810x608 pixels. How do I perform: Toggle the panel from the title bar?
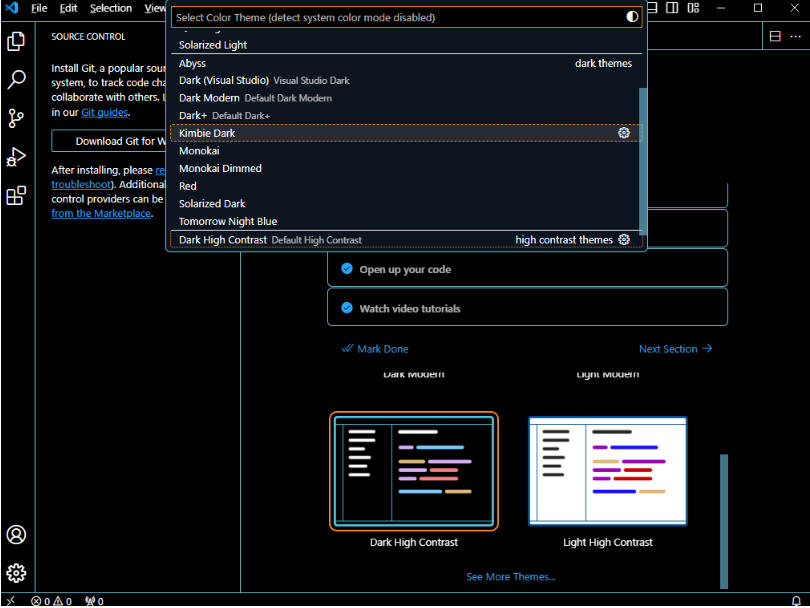coord(651,8)
